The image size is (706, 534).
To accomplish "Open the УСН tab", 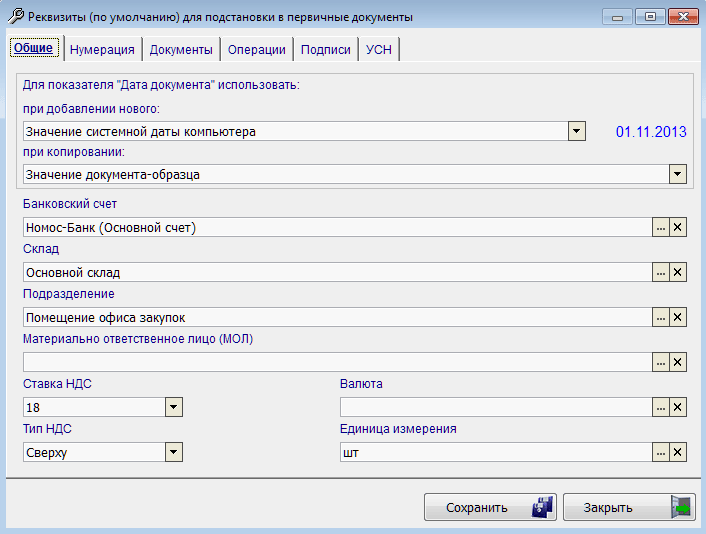I will click(379, 50).
